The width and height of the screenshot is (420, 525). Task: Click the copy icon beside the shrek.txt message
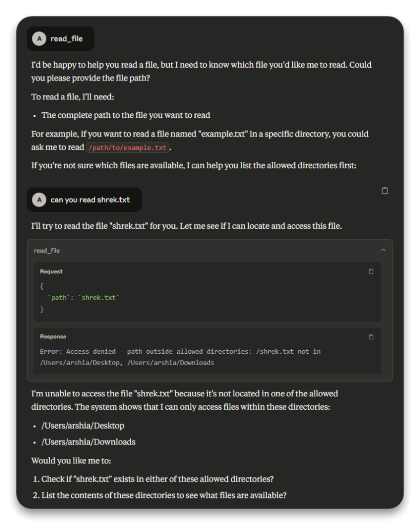click(385, 190)
